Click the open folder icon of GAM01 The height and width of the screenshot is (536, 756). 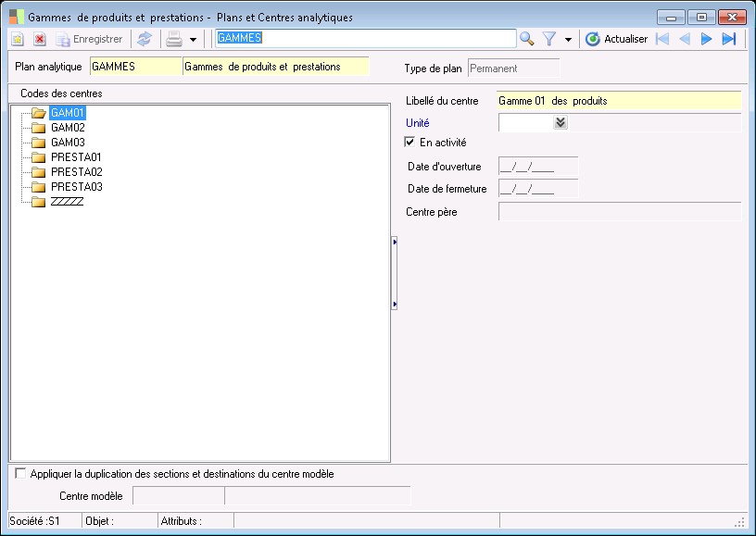[39, 113]
